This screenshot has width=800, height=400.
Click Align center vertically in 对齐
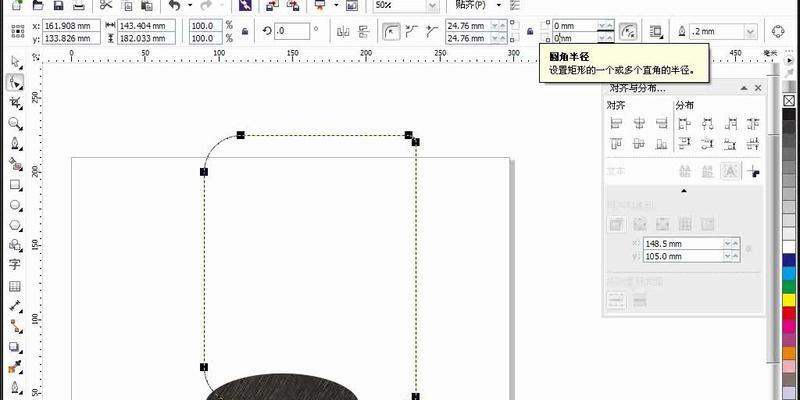(639, 144)
